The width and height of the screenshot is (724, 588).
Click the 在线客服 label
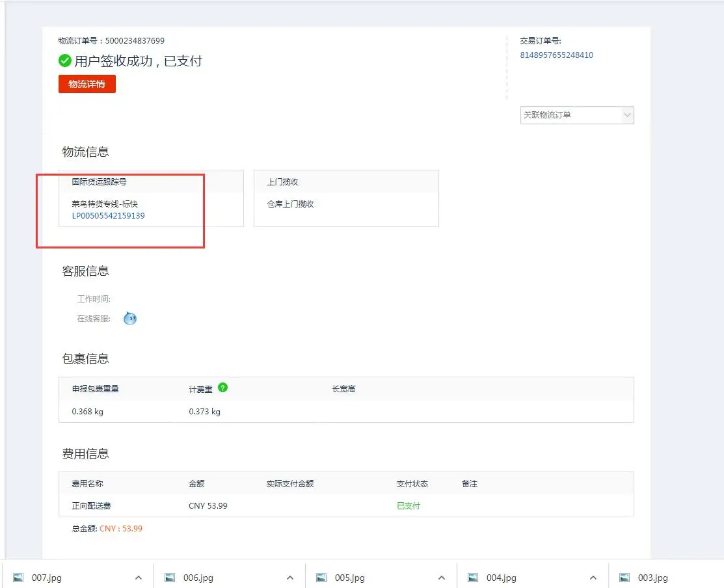coord(94,319)
